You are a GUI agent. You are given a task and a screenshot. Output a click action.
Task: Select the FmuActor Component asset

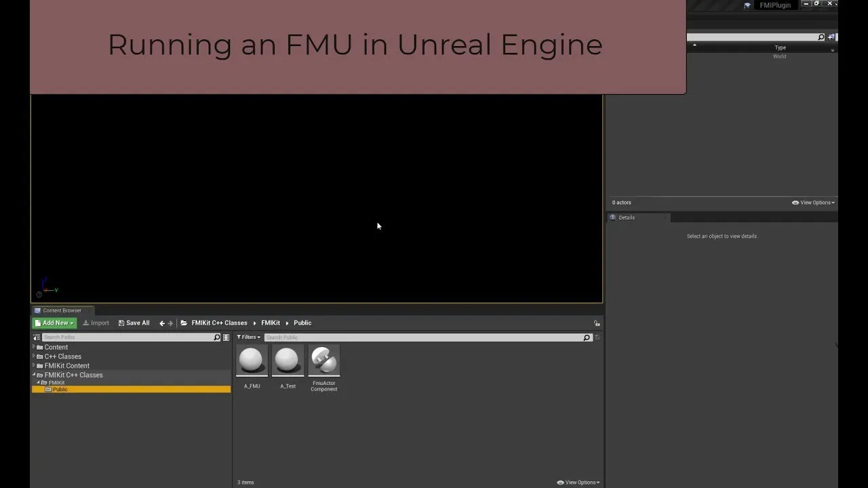(x=324, y=369)
